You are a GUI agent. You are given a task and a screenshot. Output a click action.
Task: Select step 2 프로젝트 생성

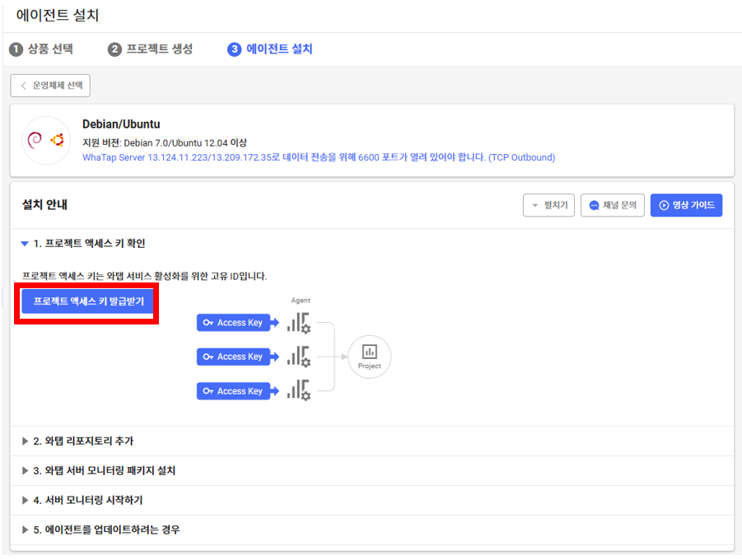point(150,49)
